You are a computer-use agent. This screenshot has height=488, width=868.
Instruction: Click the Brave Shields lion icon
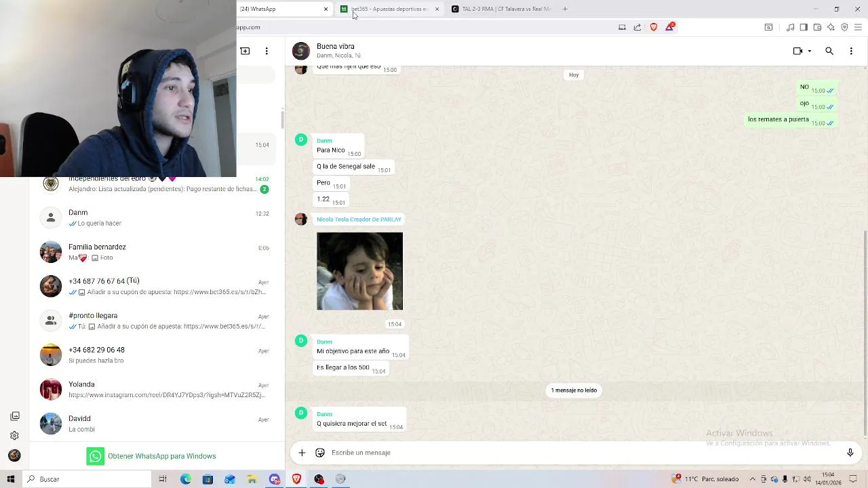point(654,27)
